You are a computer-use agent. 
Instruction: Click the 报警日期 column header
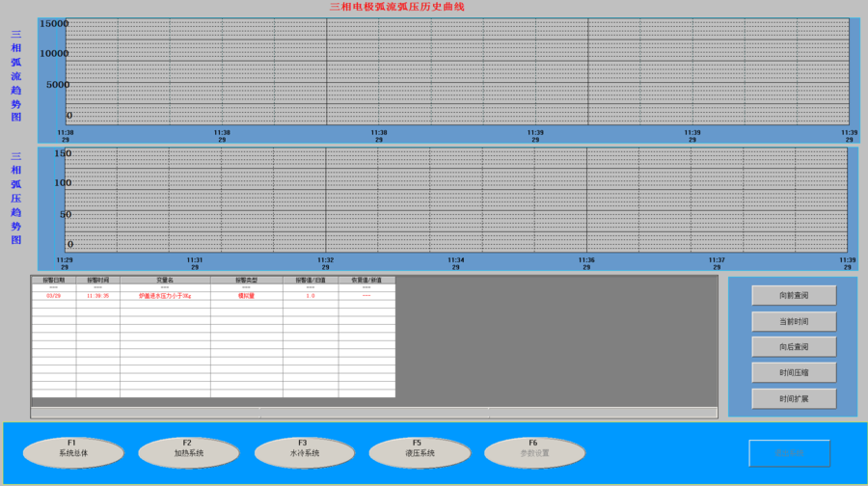[x=54, y=281]
